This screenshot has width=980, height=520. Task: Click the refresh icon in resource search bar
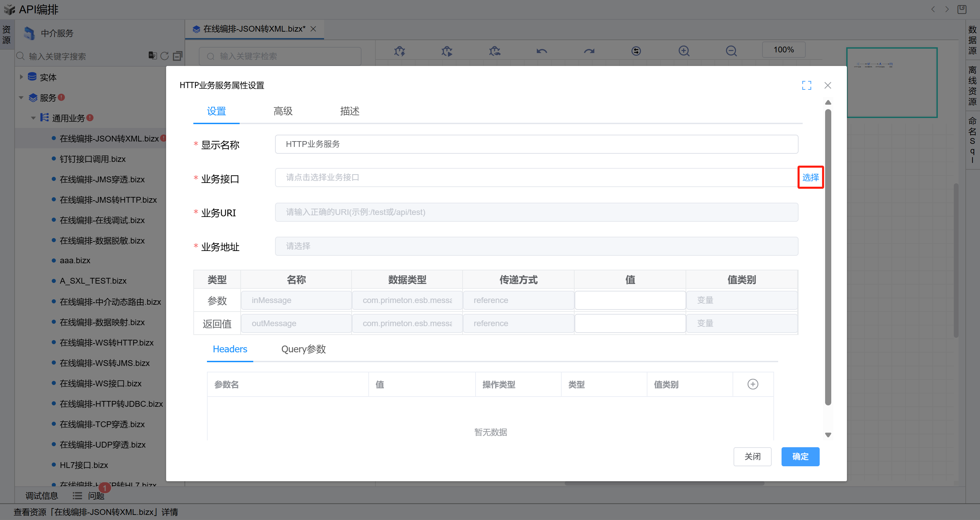164,56
